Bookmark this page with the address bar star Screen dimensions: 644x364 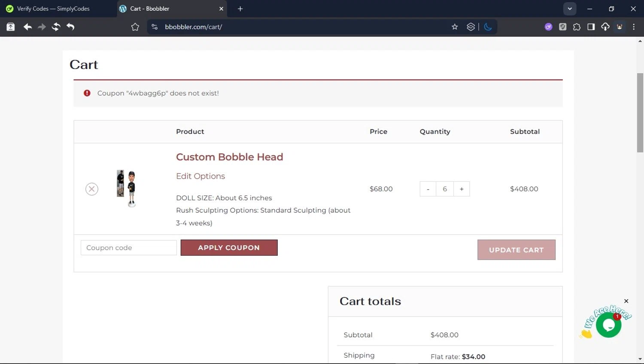click(455, 27)
